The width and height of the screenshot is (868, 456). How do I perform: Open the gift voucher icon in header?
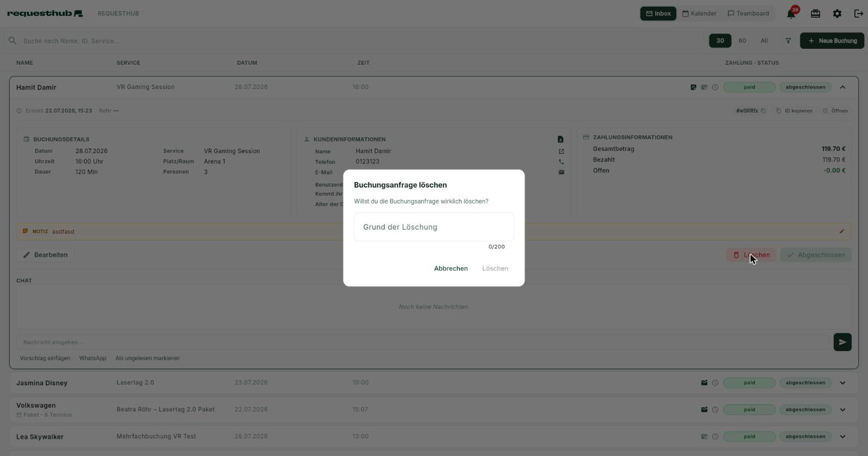point(815,13)
